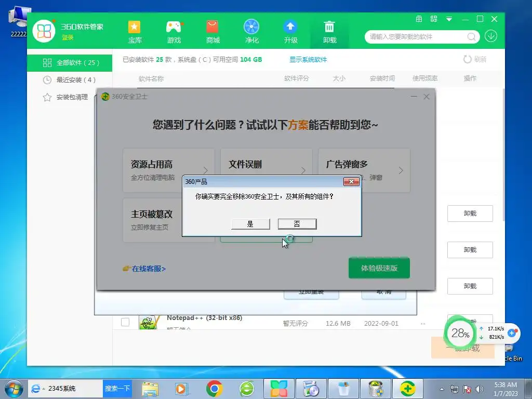Click the 搜索一下 taskbar button
Screen dimensions: 532x399
click(x=117, y=389)
